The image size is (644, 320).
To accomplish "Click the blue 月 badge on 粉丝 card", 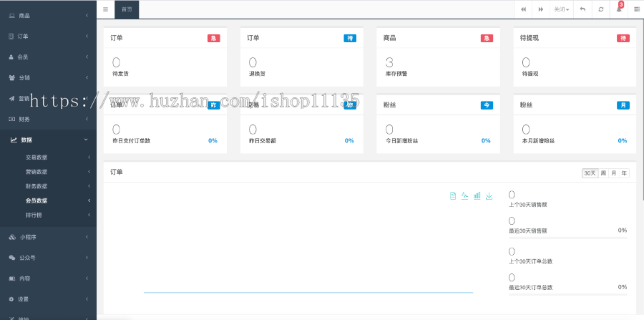I will point(623,105).
